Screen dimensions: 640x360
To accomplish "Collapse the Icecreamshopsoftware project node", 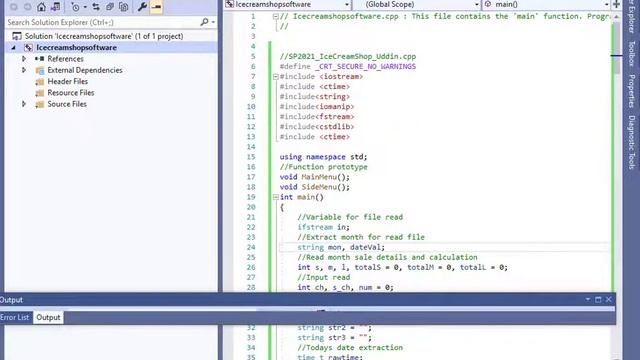I will (x=14, y=48).
